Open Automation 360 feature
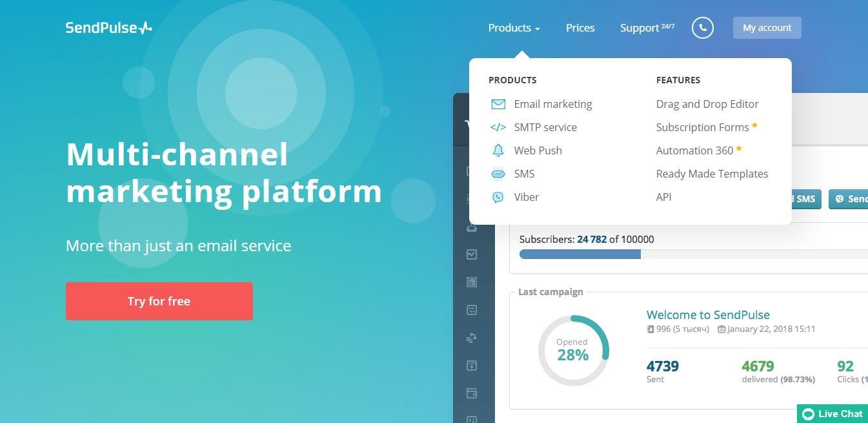The image size is (868, 423). point(694,150)
